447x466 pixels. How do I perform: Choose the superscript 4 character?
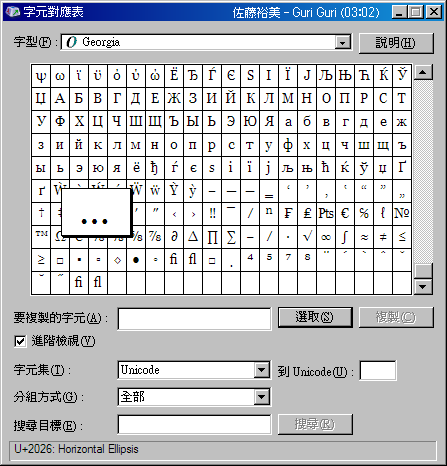pyautogui.click(x=250, y=260)
